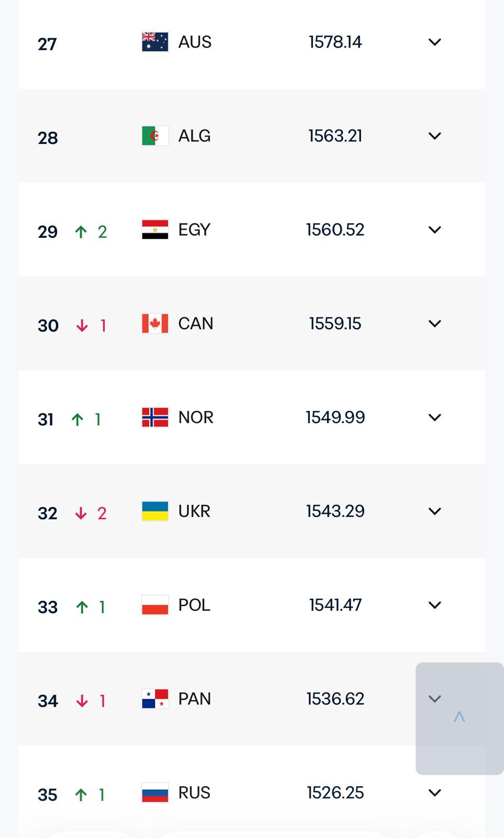504x838 pixels.
Task: Expand the RUS row chevron
Action: tap(434, 792)
